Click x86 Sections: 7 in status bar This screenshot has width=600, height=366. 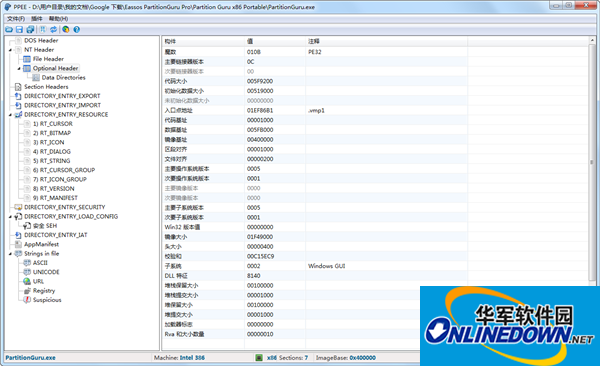click(x=287, y=358)
